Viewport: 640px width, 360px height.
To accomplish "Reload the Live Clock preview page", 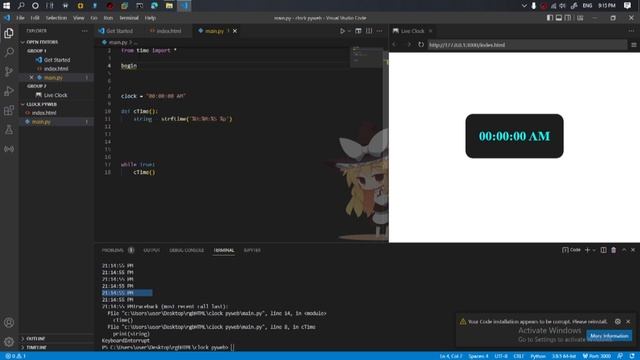I will point(421,44).
